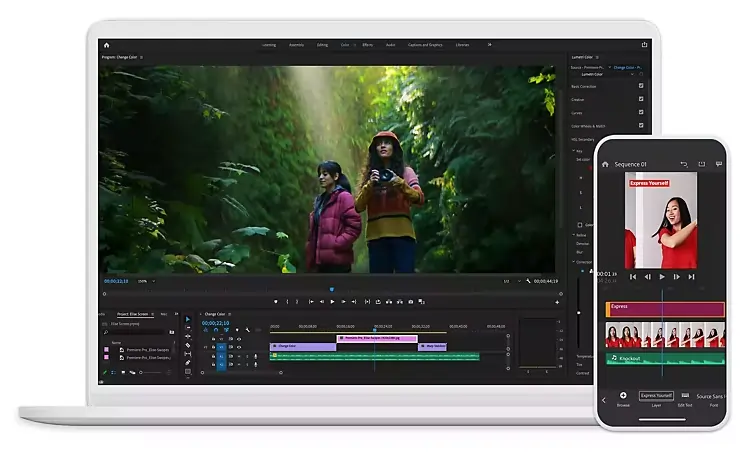Tap the Home icon in the phone app
This screenshot has width=748, height=452.
pos(605,164)
